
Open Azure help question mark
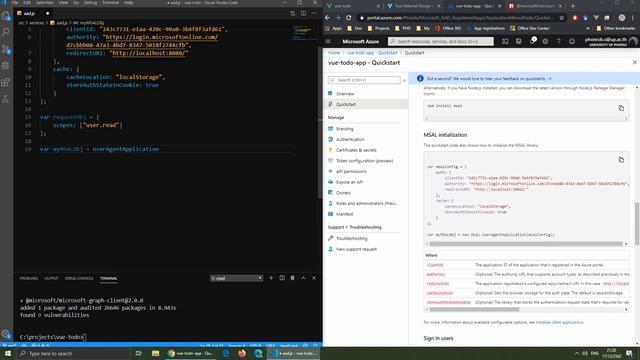tap(558, 41)
